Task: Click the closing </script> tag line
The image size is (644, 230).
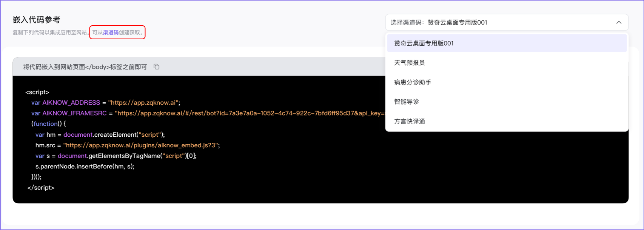Action: coord(41,188)
